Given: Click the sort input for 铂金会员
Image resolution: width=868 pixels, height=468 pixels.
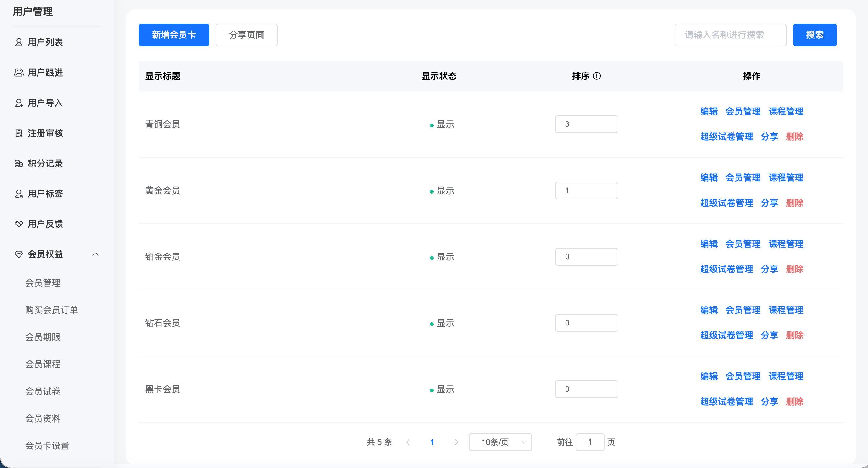Looking at the screenshot, I should point(586,257).
